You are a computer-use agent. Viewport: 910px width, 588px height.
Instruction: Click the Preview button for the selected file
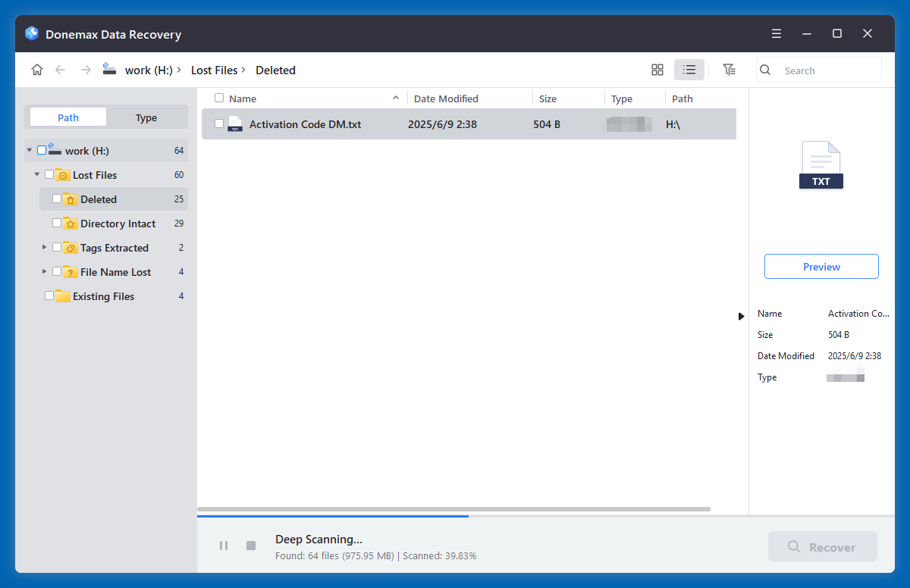(x=821, y=266)
